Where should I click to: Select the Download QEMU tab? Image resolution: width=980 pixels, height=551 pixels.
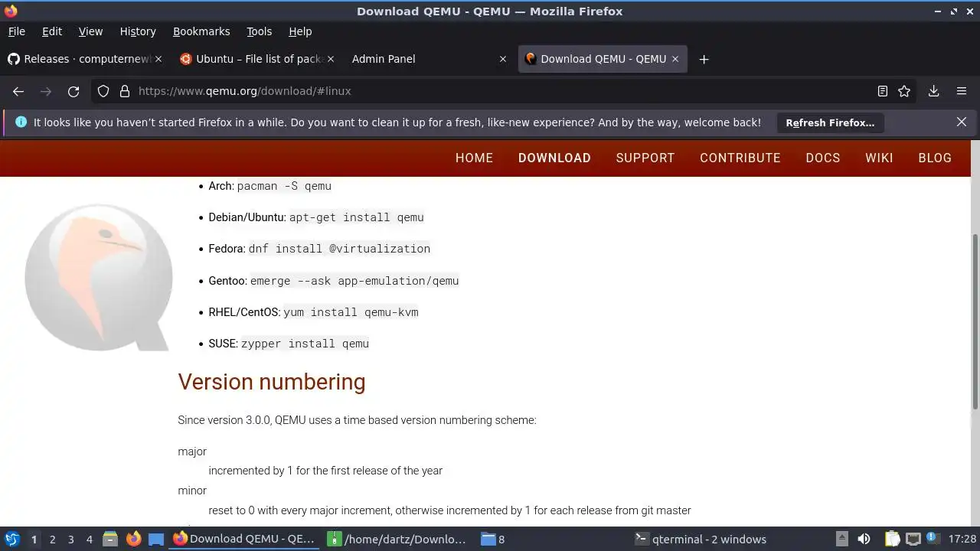(603, 59)
